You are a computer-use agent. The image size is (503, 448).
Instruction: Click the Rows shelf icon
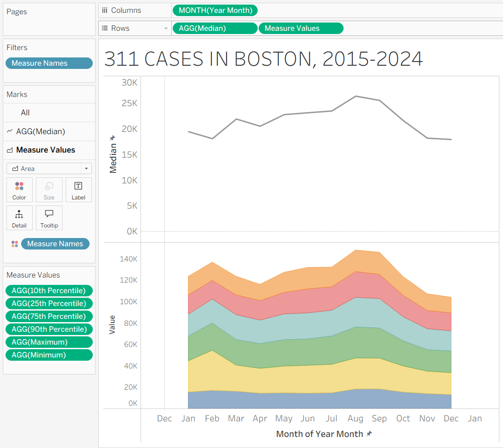pos(105,28)
